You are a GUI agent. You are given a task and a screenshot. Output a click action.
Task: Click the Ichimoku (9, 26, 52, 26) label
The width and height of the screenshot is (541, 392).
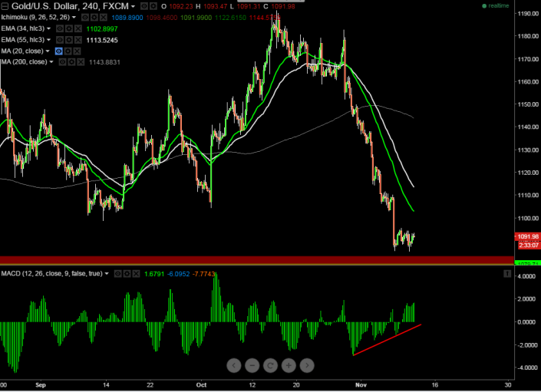35,17
